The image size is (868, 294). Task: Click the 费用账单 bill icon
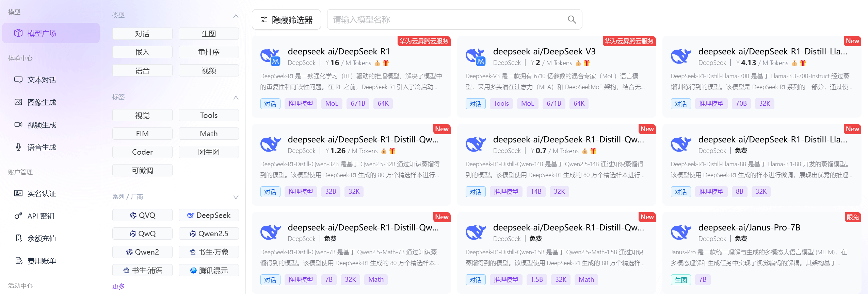coord(18,260)
